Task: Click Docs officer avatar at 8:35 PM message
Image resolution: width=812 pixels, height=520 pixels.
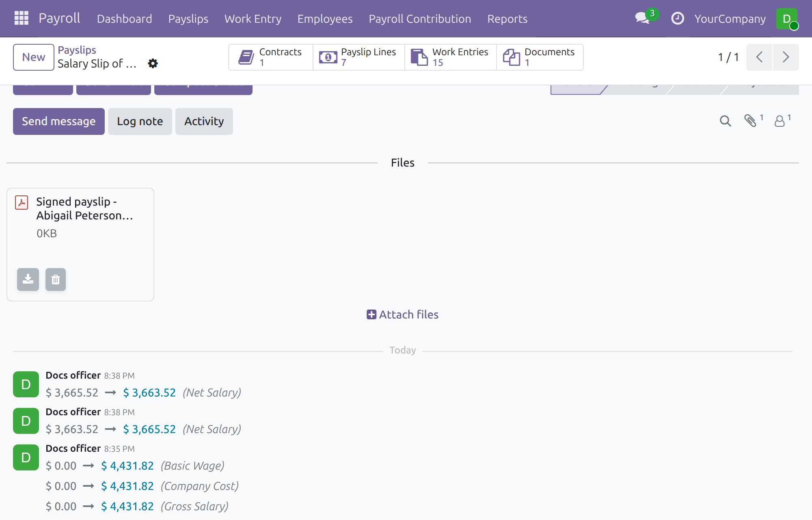Action: coord(26,457)
